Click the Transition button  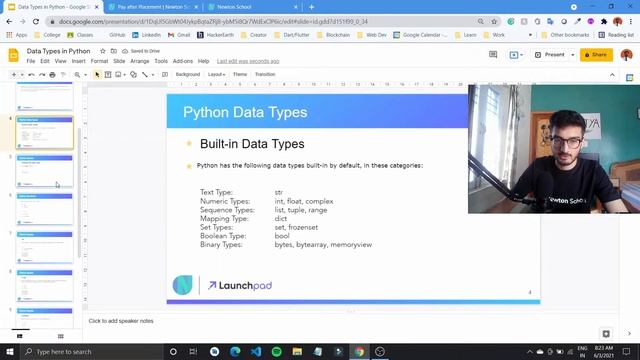click(x=265, y=74)
